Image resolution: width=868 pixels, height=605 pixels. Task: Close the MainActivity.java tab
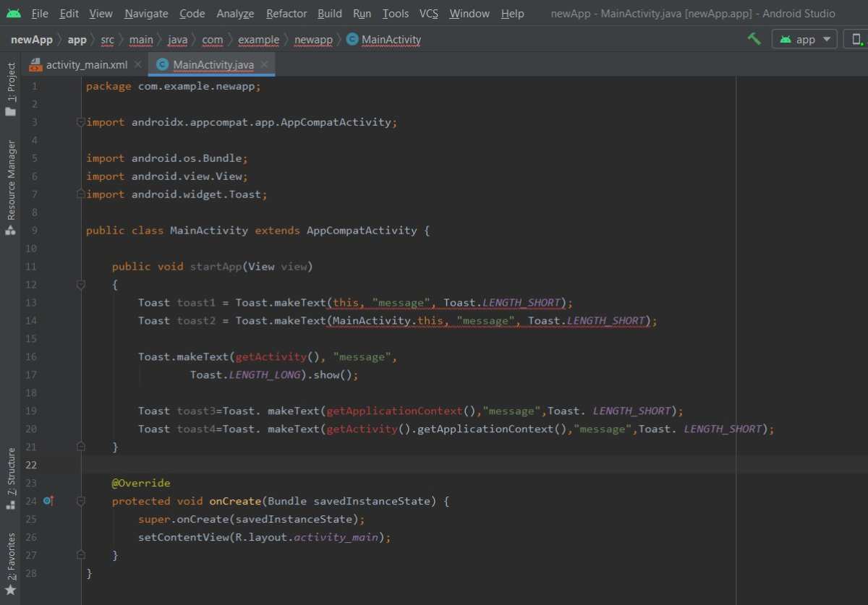click(x=264, y=64)
